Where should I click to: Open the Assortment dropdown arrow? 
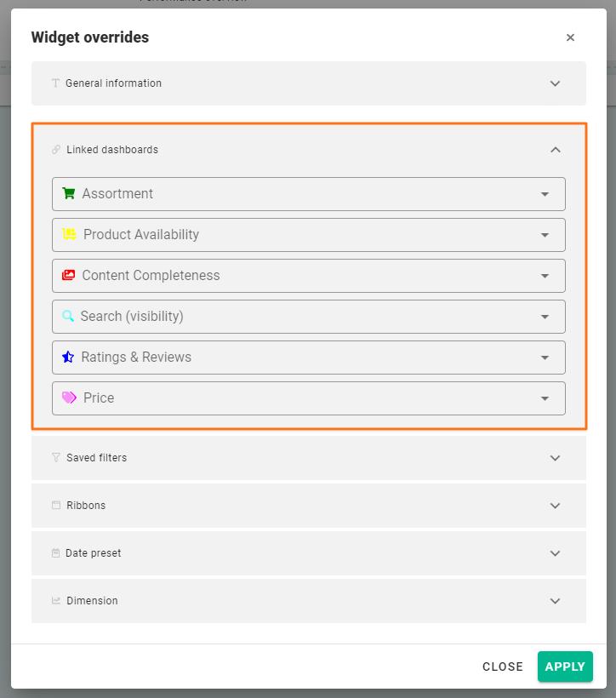click(545, 194)
